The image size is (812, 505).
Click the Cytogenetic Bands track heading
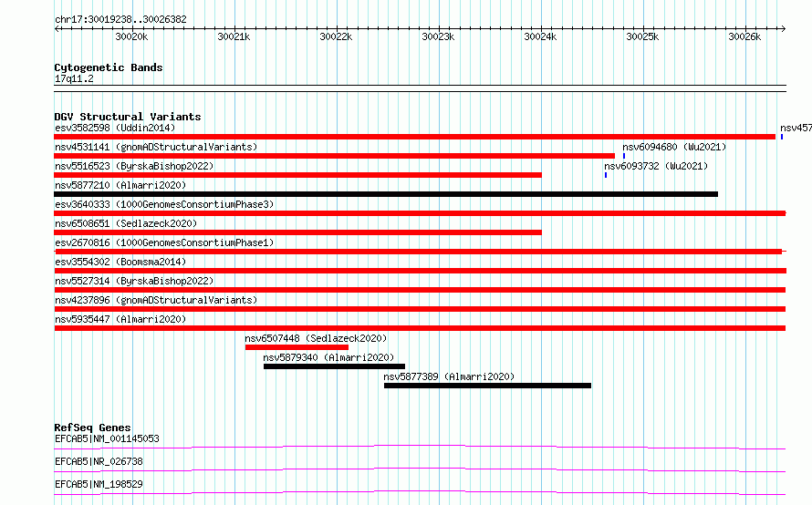click(109, 67)
